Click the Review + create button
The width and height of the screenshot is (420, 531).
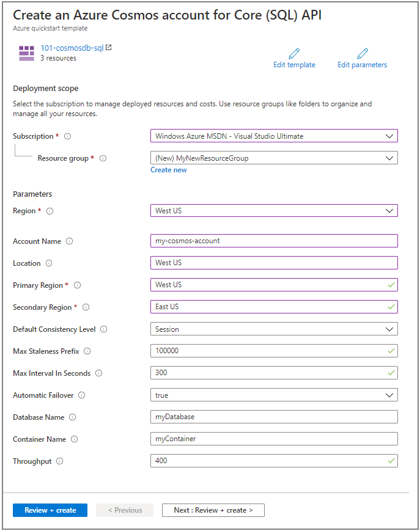tap(50, 510)
